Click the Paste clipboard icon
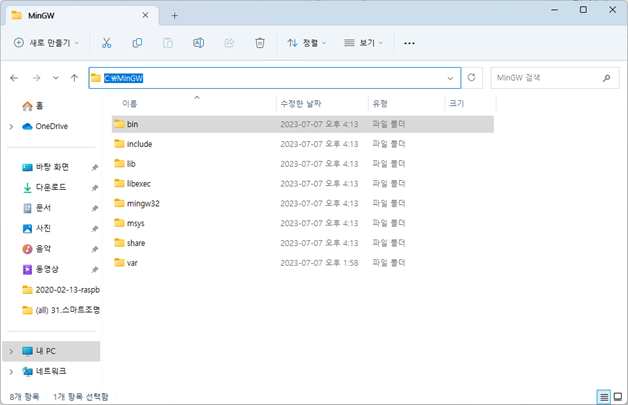 168,43
